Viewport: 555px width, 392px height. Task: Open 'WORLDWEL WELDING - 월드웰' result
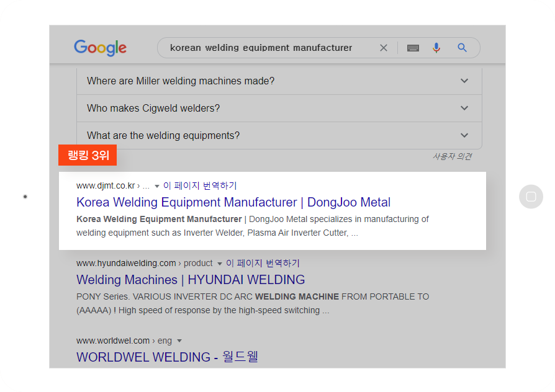point(167,357)
